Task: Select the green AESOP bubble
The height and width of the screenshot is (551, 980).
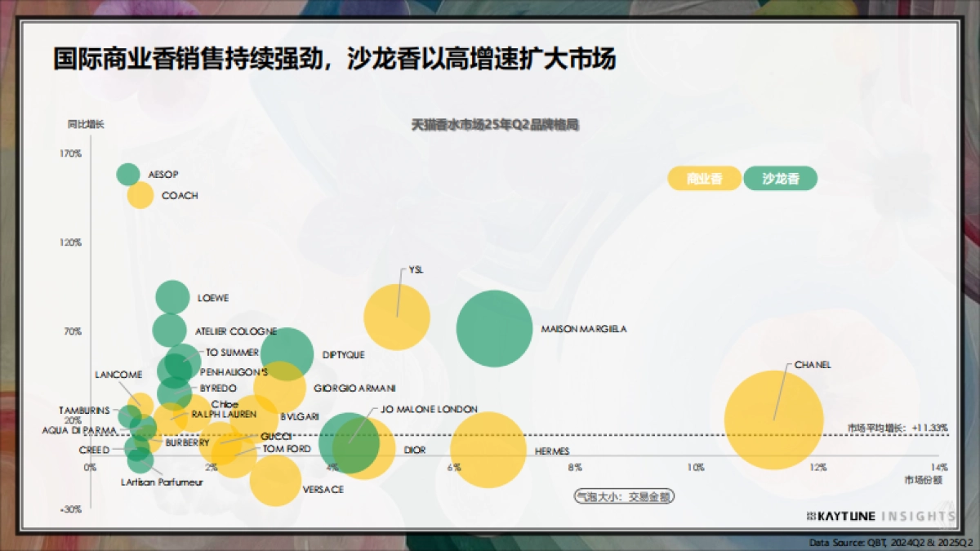Action: [127, 173]
